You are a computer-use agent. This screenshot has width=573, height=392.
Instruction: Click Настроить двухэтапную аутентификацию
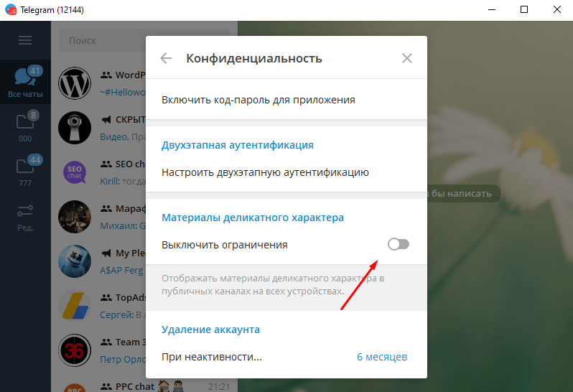point(286,172)
